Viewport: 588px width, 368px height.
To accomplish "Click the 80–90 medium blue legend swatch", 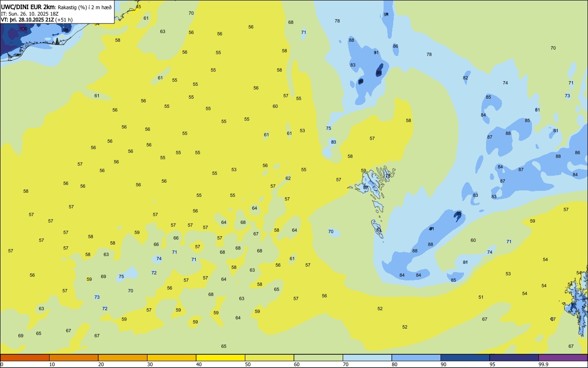I will (x=416, y=357).
